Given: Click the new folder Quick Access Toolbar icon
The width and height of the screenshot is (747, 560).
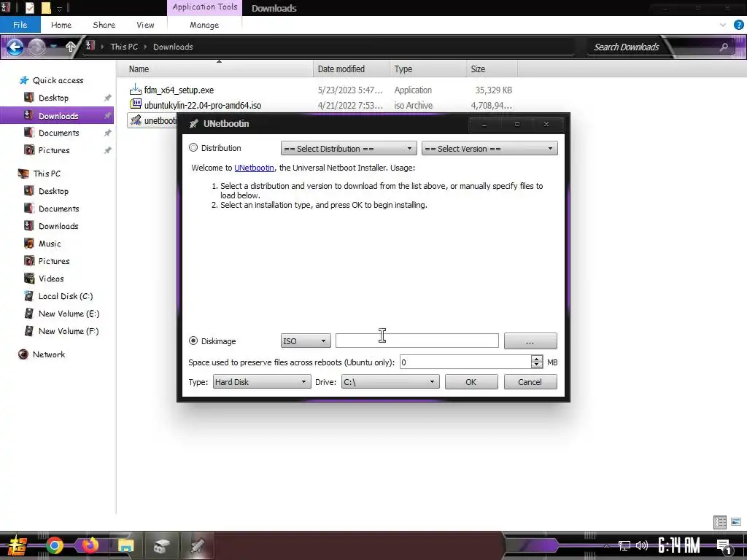Looking at the screenshot, I should pyautogui.click(x=46, y=8).
